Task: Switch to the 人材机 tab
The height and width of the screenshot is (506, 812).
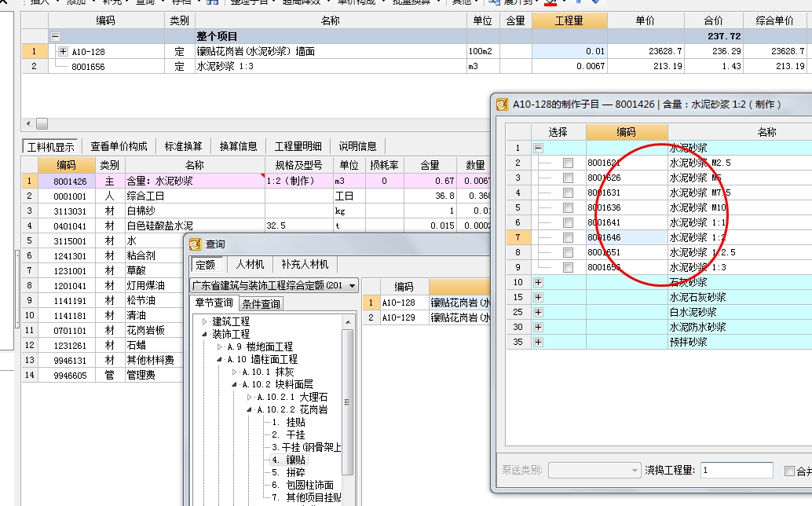Action: (x=251, y=265)
